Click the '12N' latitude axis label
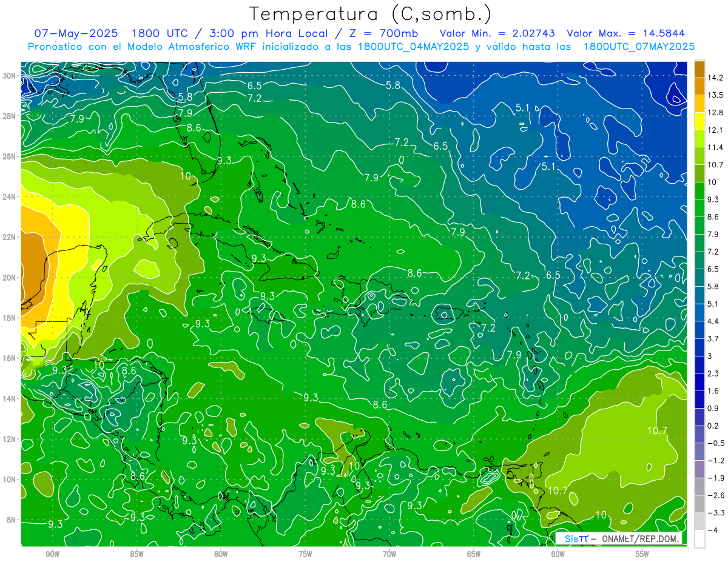728x562 pixels. pos(10,439)
